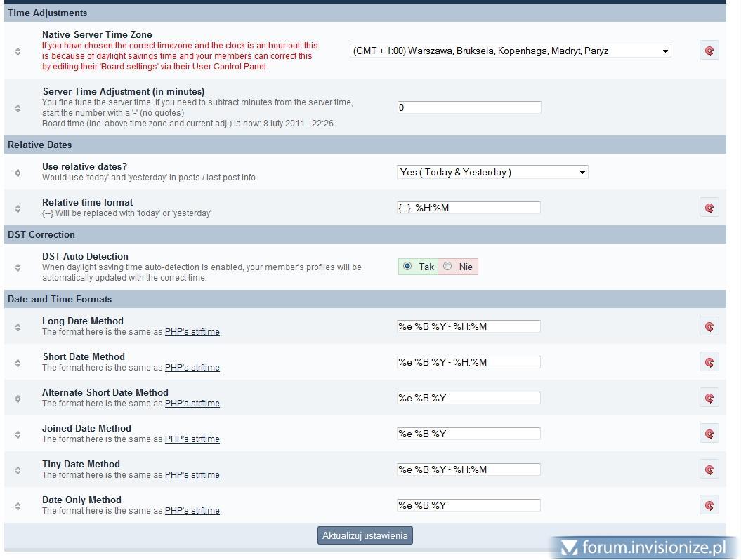Screen dimensions: 741x560
Task: Click revert icon for Relative time format
Action: point(709,208)
